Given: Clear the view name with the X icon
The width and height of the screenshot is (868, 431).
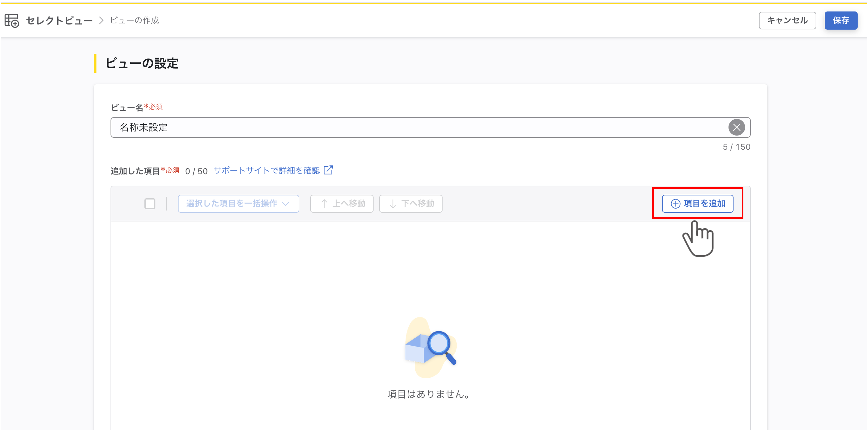Looking at the screenshot, I should pos(737,127).
